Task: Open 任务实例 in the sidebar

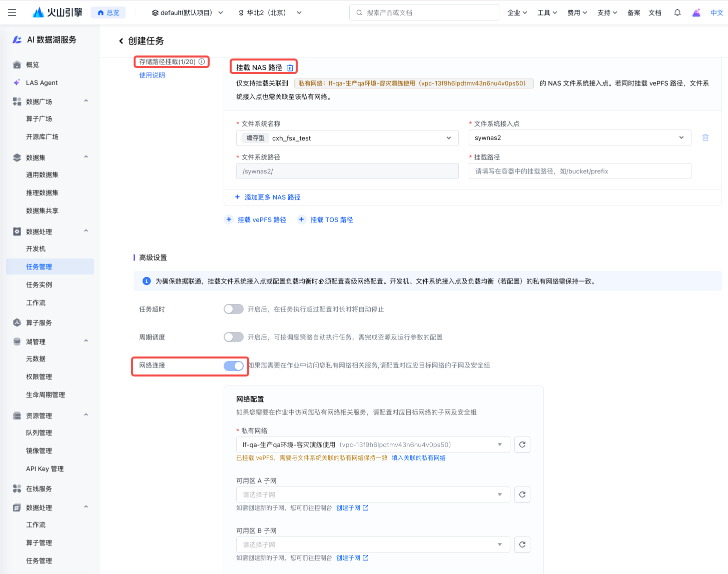Action: [39, 284]
